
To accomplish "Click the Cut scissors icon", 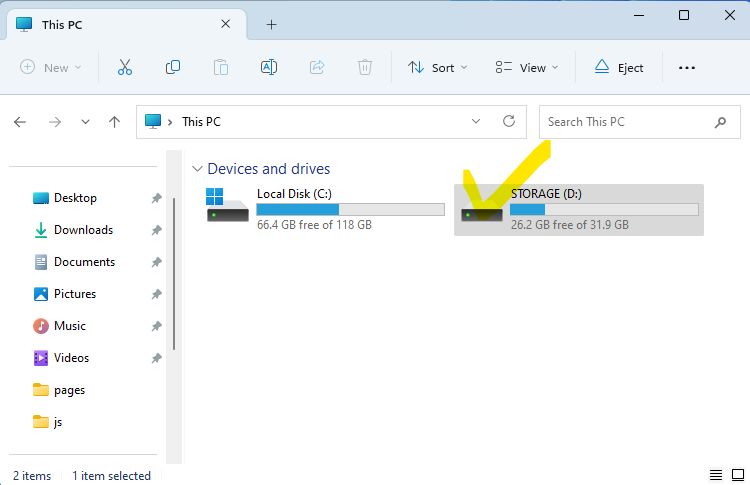I will point(124,67).
